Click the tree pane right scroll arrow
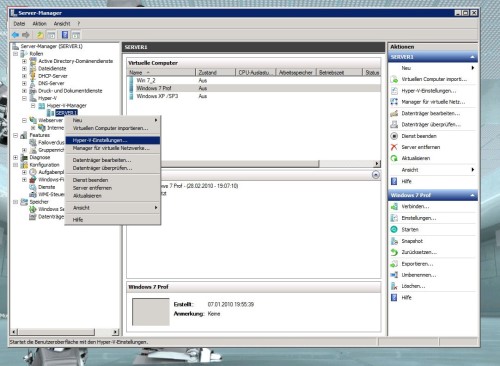500x366 pixels. [x=115, y=332]
